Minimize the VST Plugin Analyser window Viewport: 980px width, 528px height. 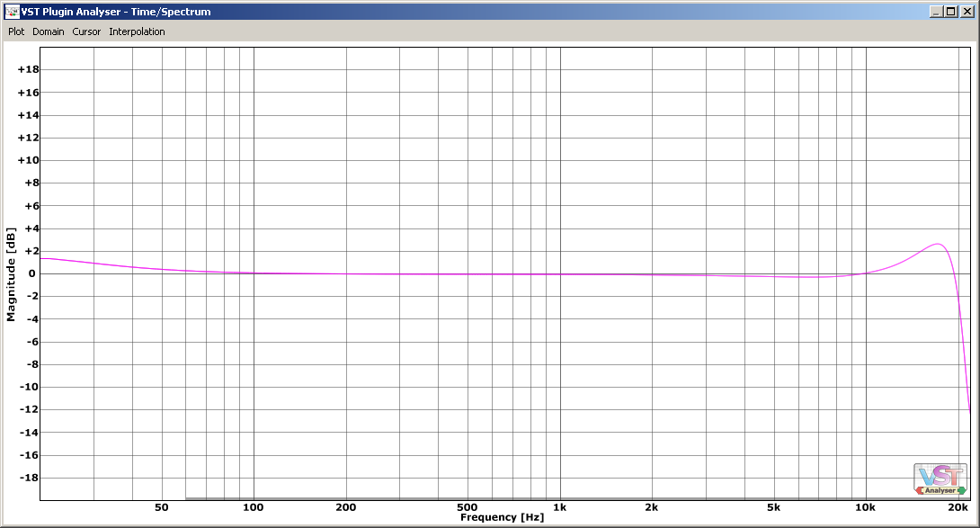[936, 12]
